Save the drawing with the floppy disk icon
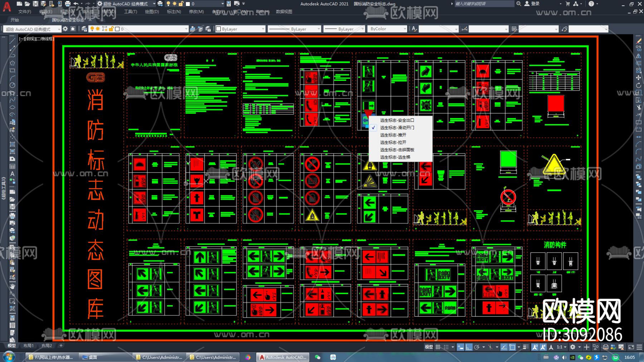 click(x=35, y=4)
